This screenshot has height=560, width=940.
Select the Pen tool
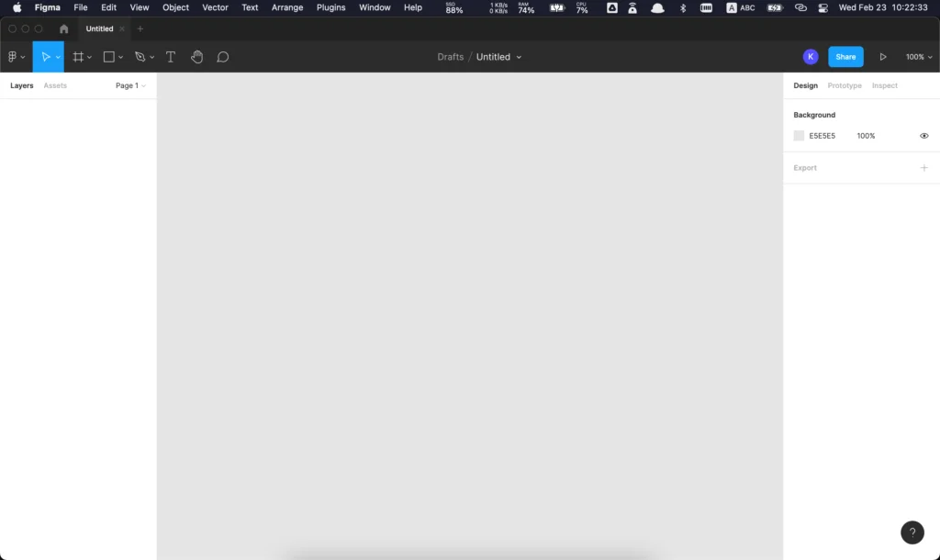[139, 56]
